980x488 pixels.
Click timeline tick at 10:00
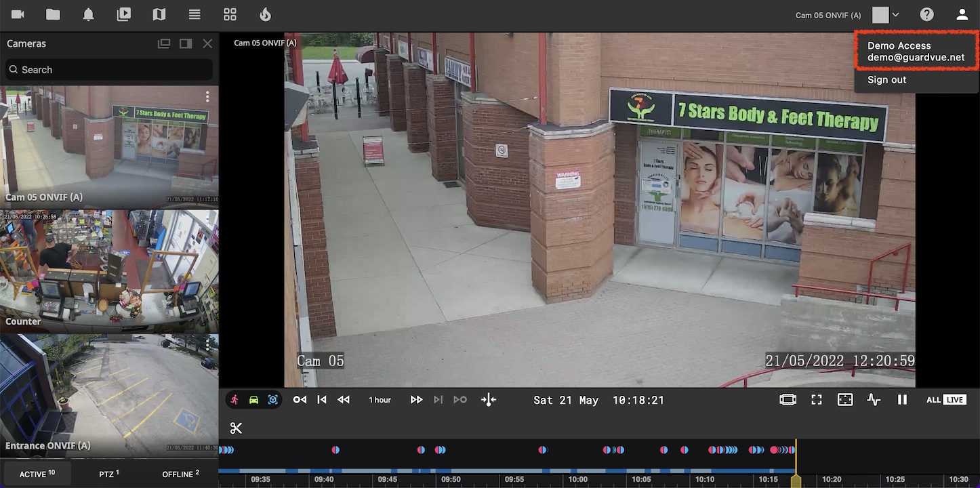point(578,479)
